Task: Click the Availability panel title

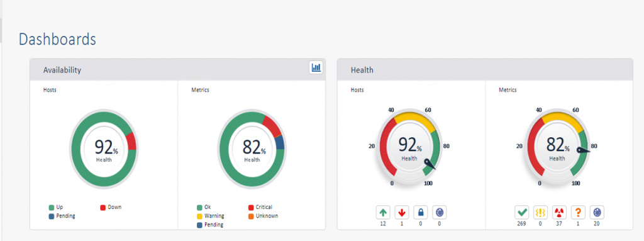Action: 62,70
